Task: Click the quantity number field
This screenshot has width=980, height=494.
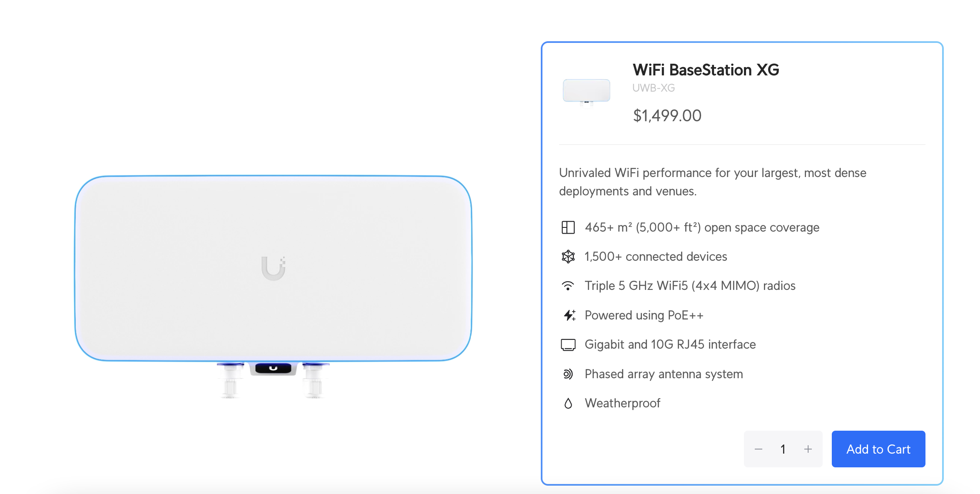Action: tap(783, 449)
